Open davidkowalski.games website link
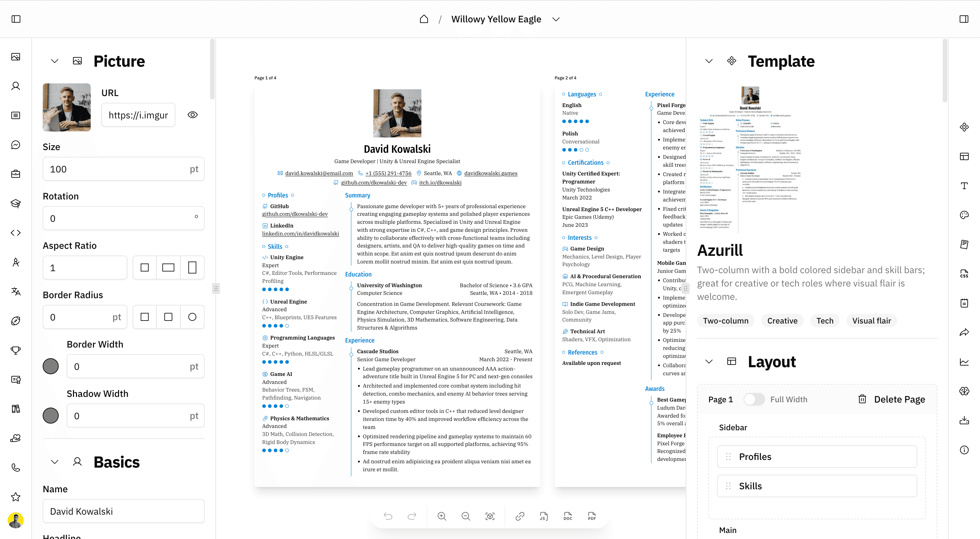The height and width of the screenshot is (539, 980). pyautogui.click(x=490, y=173)
